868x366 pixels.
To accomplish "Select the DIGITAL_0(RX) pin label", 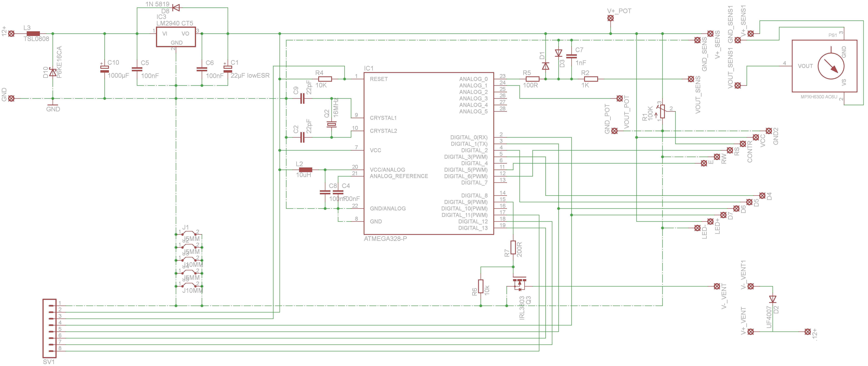I will pos(469,137).
